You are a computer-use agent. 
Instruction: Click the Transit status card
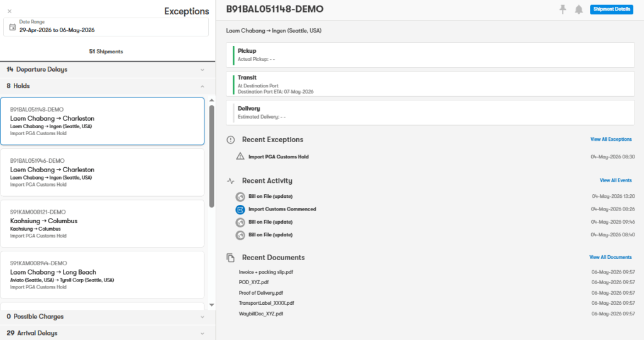[x=430, y=84]
